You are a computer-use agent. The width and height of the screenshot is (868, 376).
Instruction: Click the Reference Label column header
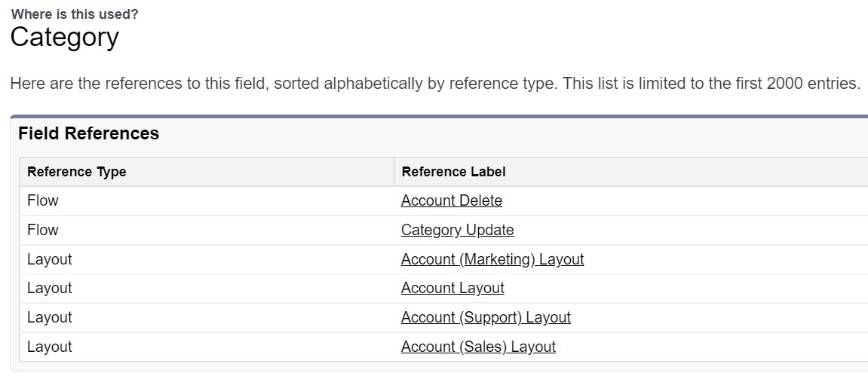[453, 172]
